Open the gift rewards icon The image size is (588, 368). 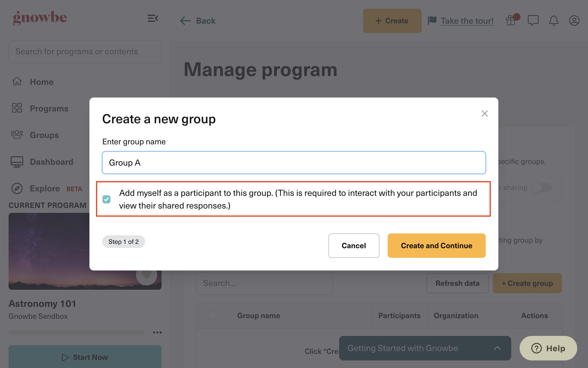(511, 20)
